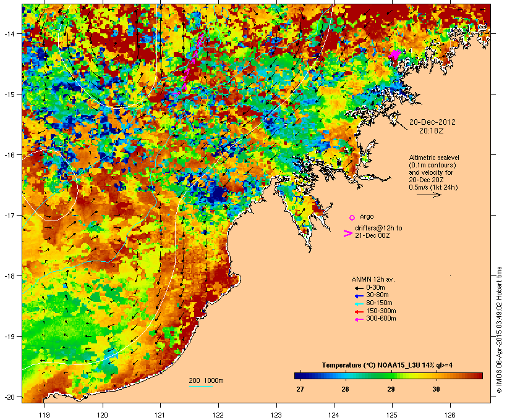The image size is (507, 420).
Task: Click the '80-150m' depth label
Action: tap(379, 303)
